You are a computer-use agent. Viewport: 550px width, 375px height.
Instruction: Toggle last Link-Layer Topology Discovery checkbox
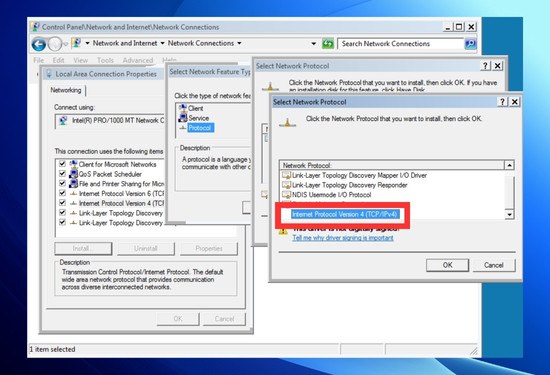coord(62,222)
